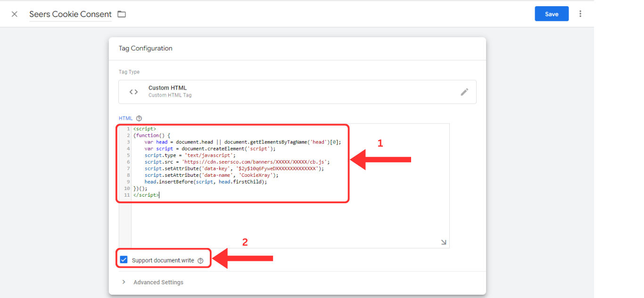Screen dimensions: 644x298
Task: Click the })(); code line
Action: (x=140, y=188)
